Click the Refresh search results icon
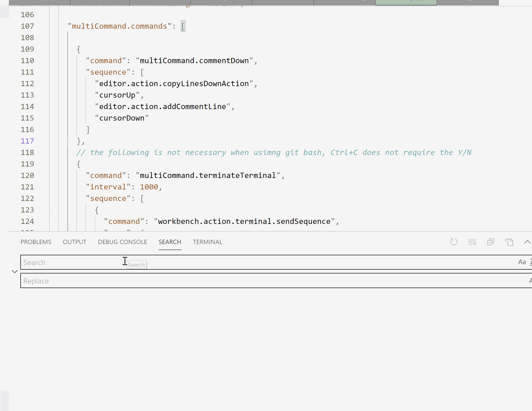The height and width of the screenshot is (411, 532). click(x=454, y=242)
